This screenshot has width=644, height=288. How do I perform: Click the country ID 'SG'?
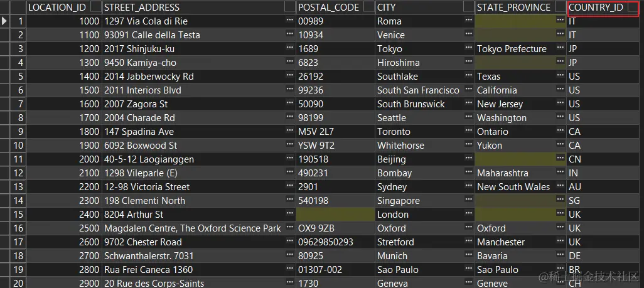pyautogui.click(x=574, y=201)
